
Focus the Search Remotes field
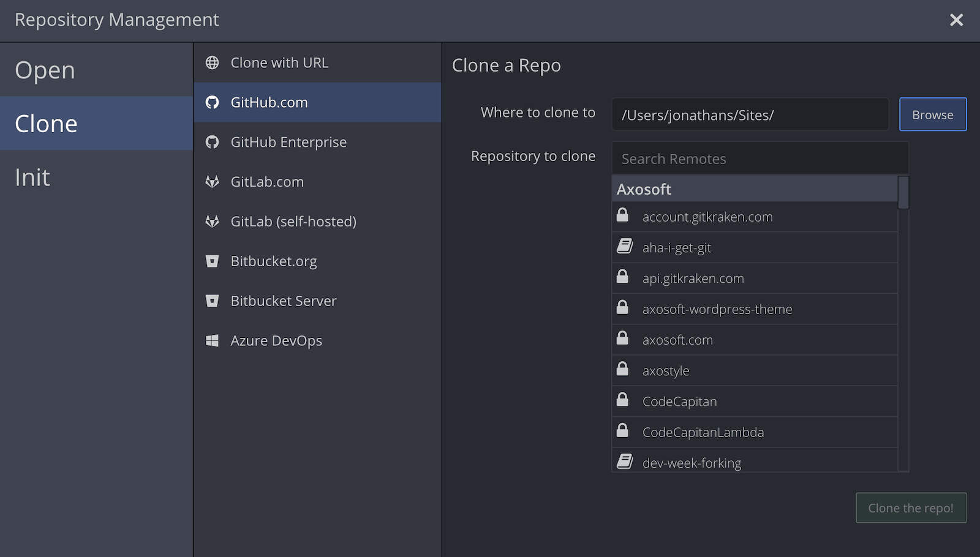pyautogui.click(x=759, y=159)
